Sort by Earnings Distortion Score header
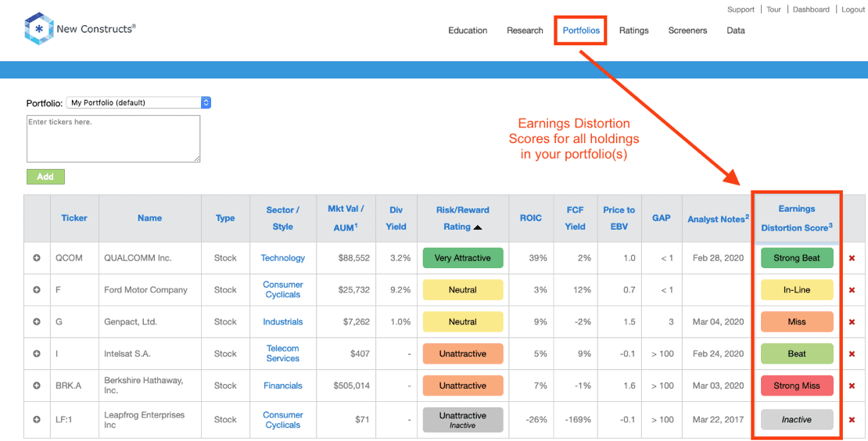The height and width of the screenshot is (441, 868). pos(797,218)
